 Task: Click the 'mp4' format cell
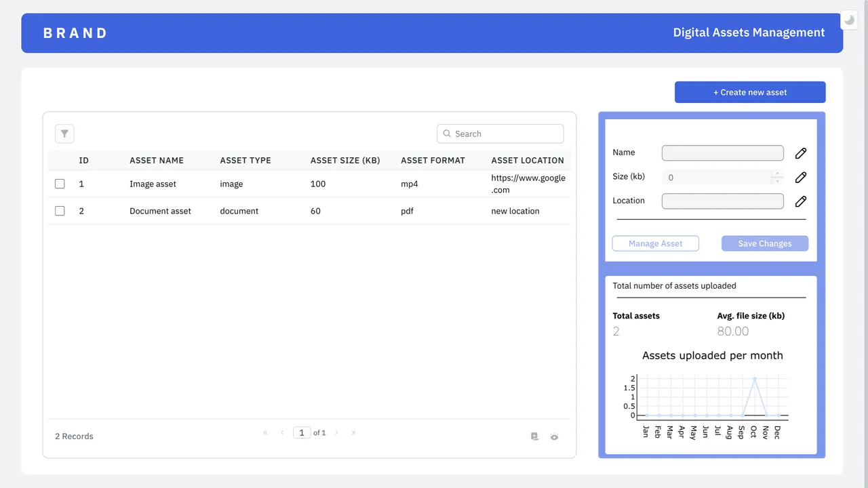point(410,184)
